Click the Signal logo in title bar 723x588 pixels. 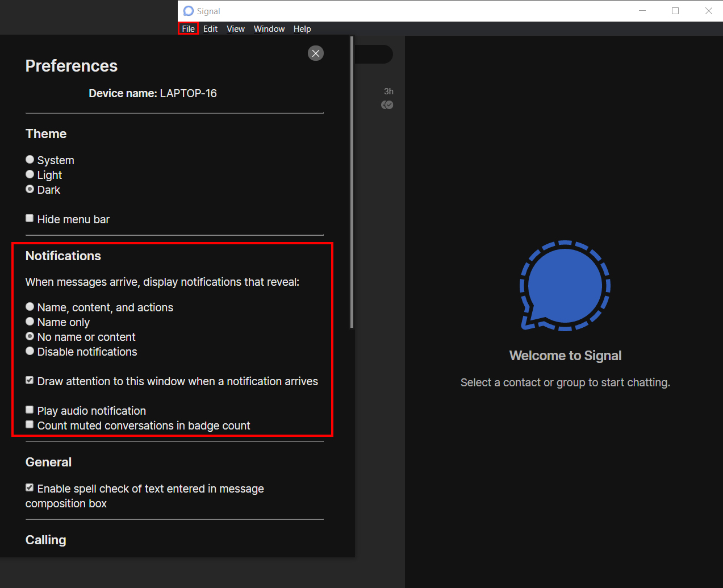tap(189, 11)
